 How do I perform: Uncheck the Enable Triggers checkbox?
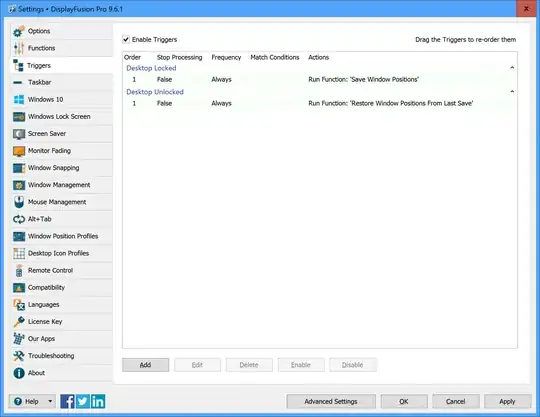coord(126,40)
